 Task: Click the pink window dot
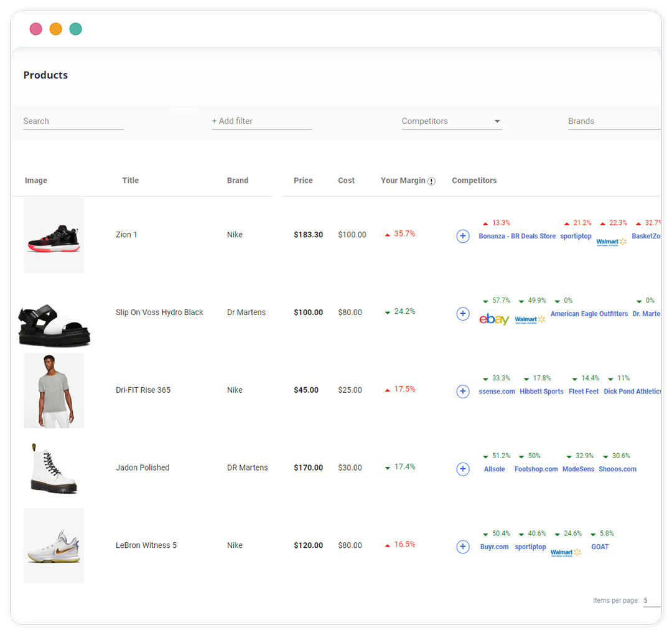36,29
